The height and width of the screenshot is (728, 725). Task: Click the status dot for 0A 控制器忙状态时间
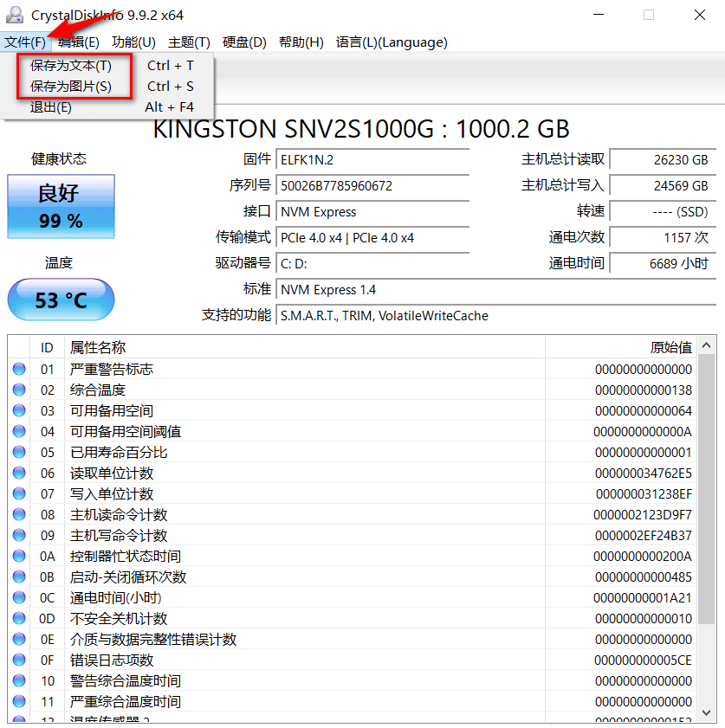point(19,556)
